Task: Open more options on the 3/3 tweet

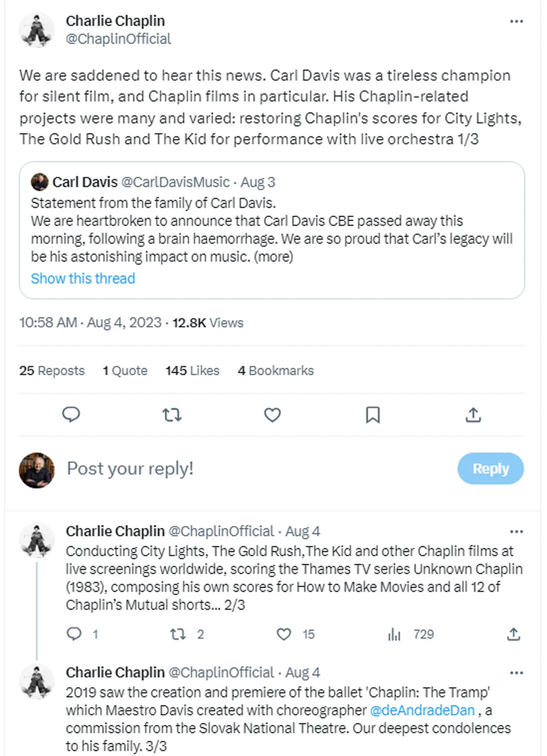Action: (x=516, y=672)
